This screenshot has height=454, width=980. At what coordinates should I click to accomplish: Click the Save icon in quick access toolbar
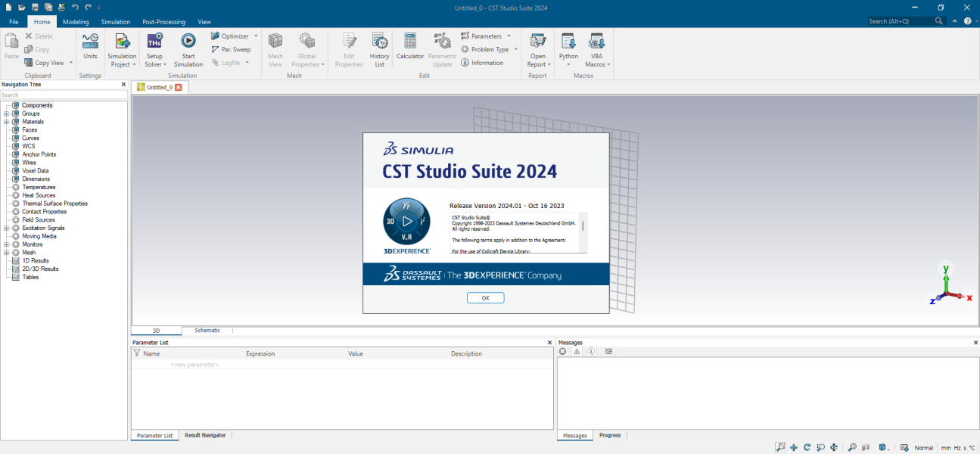tap(35, 7)
